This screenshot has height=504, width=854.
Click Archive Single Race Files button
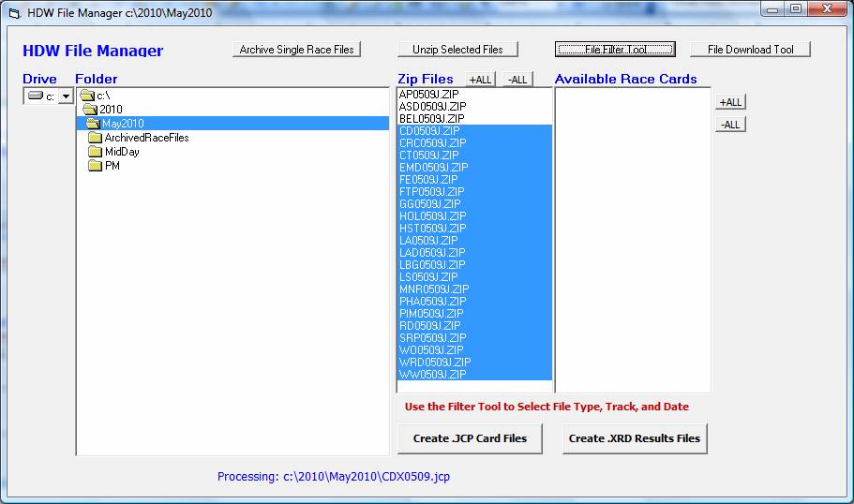pos(296,50)
